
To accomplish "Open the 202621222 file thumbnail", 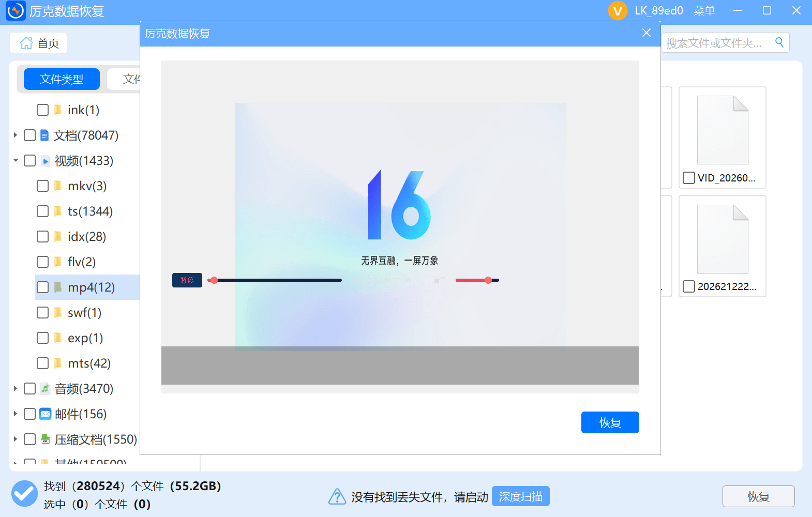I will (723, 239).
